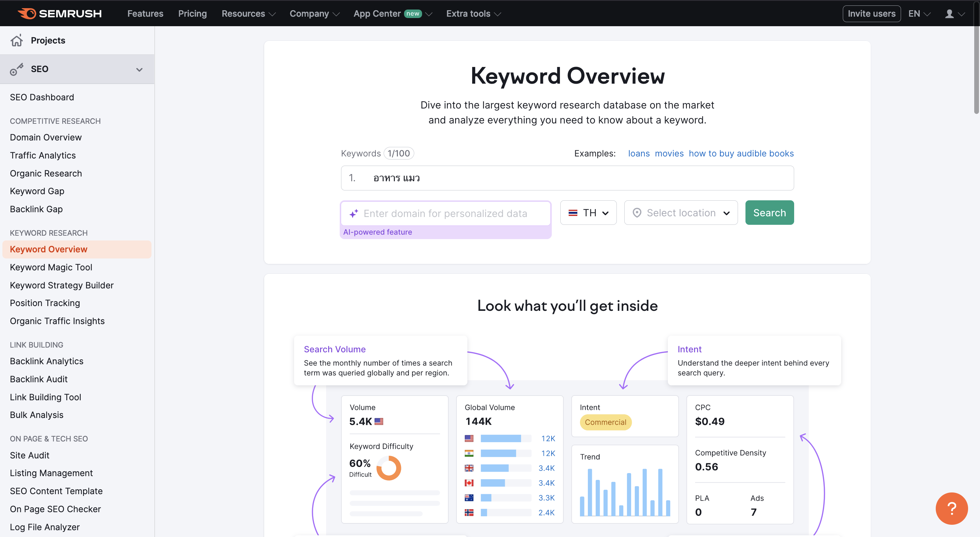Click the SEO key icon in the sidebar
Viewport: 980px width, 537px height.
pyautogui.click(x=16, y=69)
